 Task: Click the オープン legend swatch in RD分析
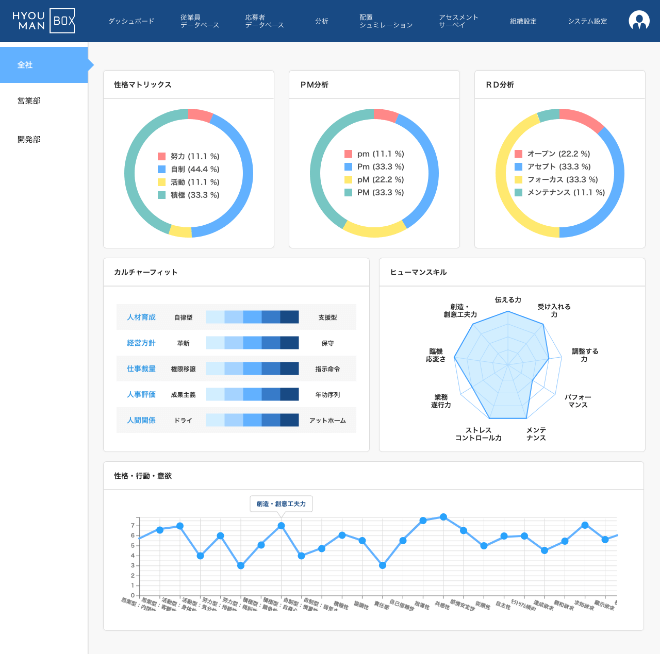pos(518,154)
